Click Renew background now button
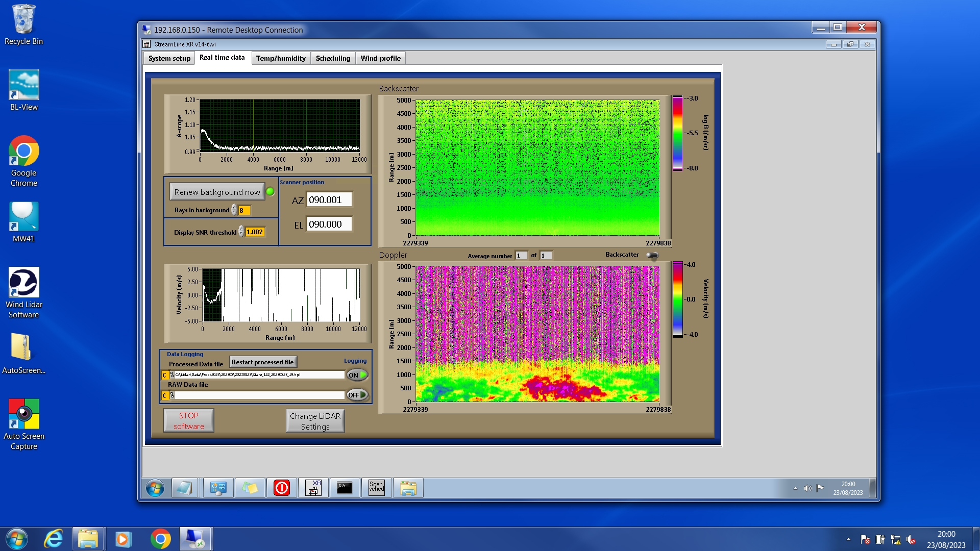 coord(217,192)
